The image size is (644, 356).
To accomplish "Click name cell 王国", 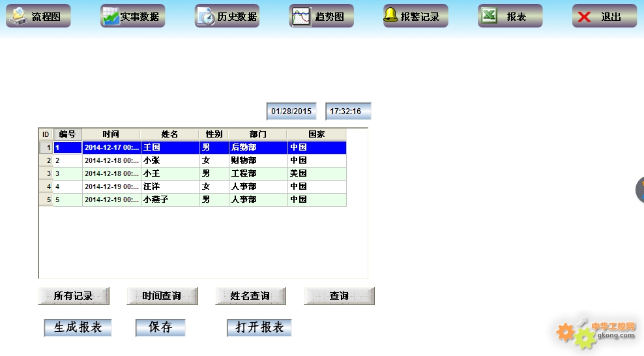I will 170,147.
